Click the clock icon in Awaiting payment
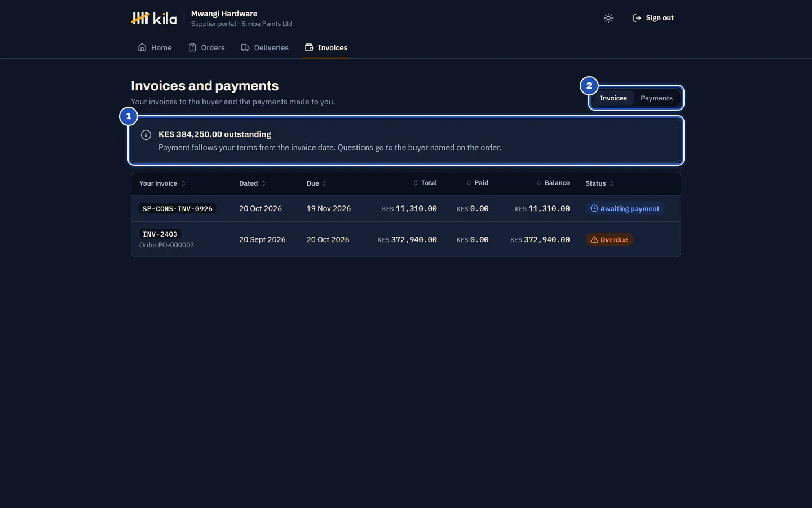Image resolution: width=812 pixels, height=508 pixels. click(594, 209)
